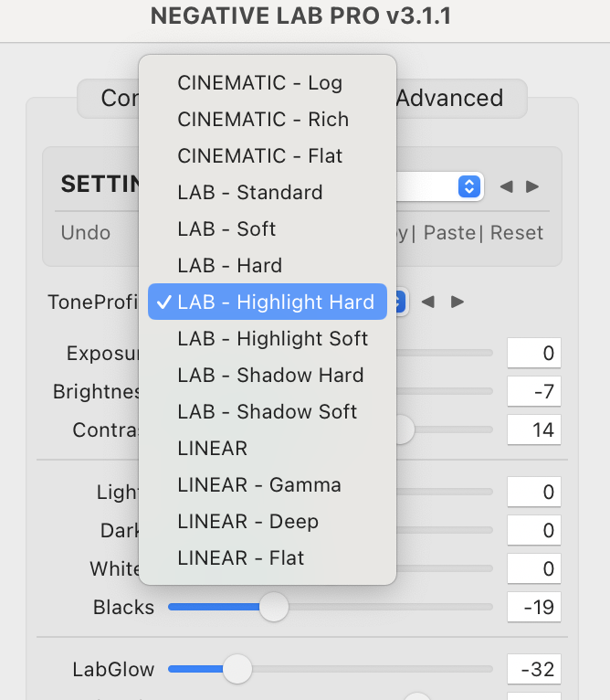Viewport: 610px width, 700px height.
Task: Click the Whites value field
Action: [533, 568]
